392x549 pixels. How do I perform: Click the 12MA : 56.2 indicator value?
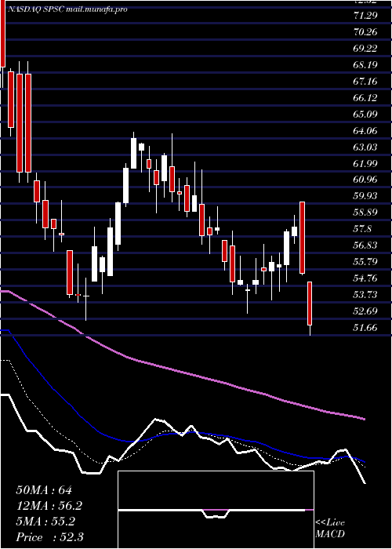pos(50,506)
